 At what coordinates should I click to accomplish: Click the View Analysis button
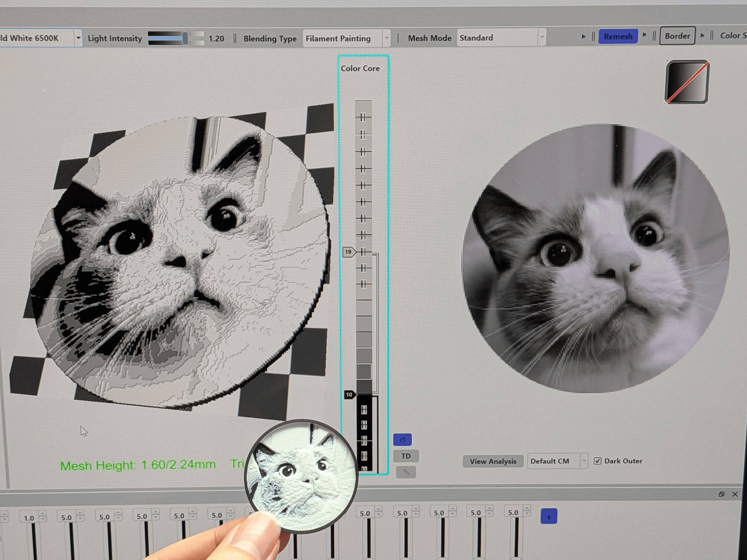(492, 461)
